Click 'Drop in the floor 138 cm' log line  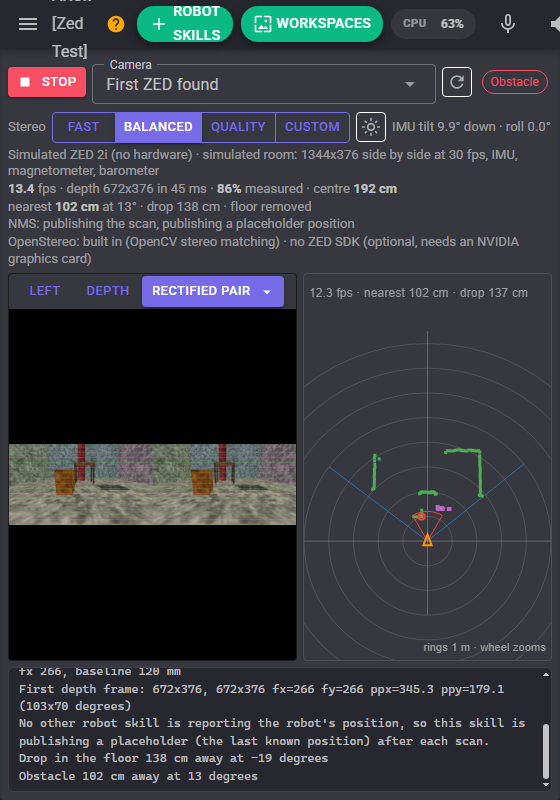point(173,758)
